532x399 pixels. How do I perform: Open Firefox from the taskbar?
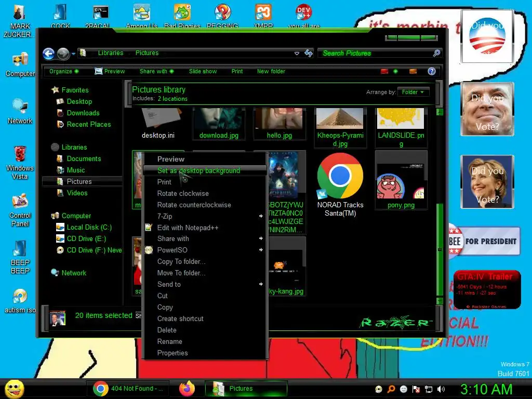187,389
